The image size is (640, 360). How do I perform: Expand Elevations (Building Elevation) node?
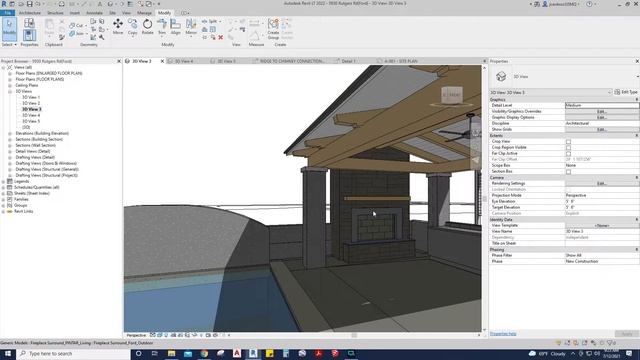[x=10, y=133]
